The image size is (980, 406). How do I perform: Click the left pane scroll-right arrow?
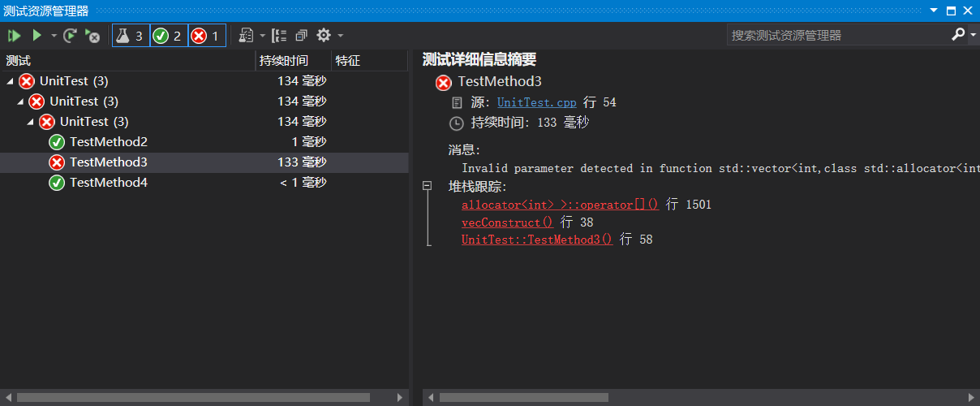(401, 398)
